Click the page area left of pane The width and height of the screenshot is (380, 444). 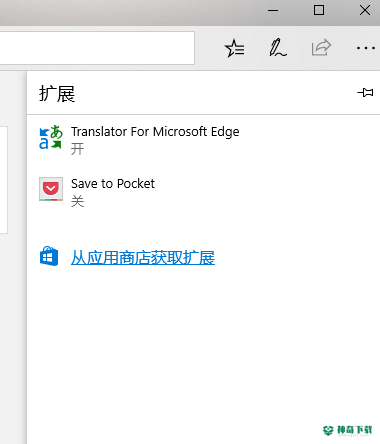[x=13, y=333]
